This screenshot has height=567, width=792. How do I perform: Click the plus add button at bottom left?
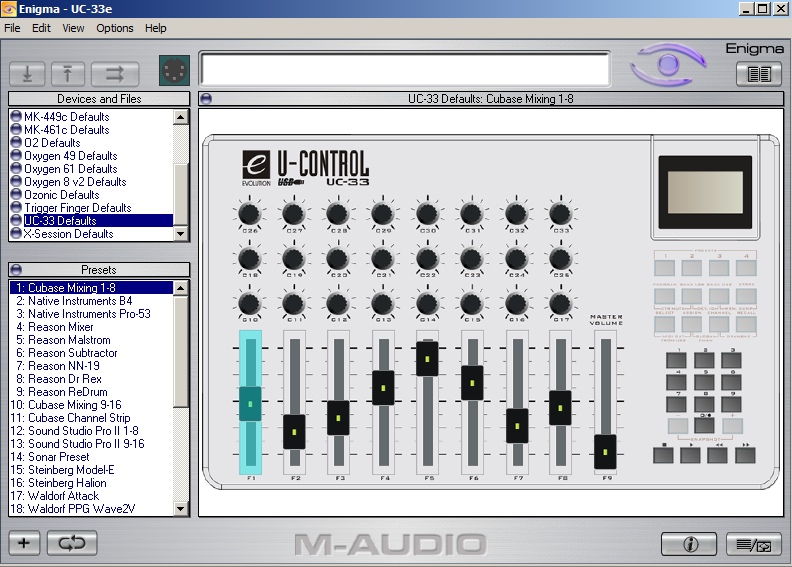(24, 543)
